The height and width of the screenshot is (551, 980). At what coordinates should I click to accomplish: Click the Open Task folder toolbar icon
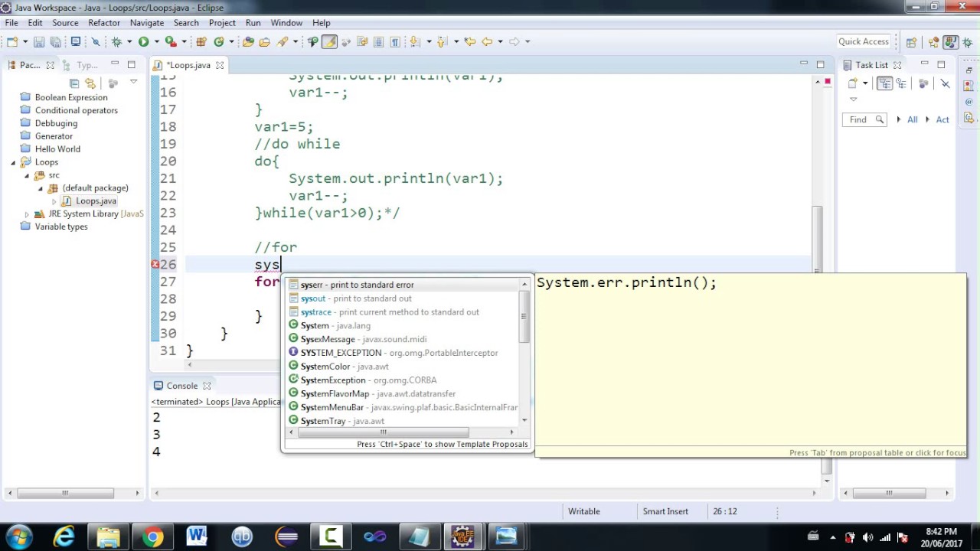coord(264,41)
